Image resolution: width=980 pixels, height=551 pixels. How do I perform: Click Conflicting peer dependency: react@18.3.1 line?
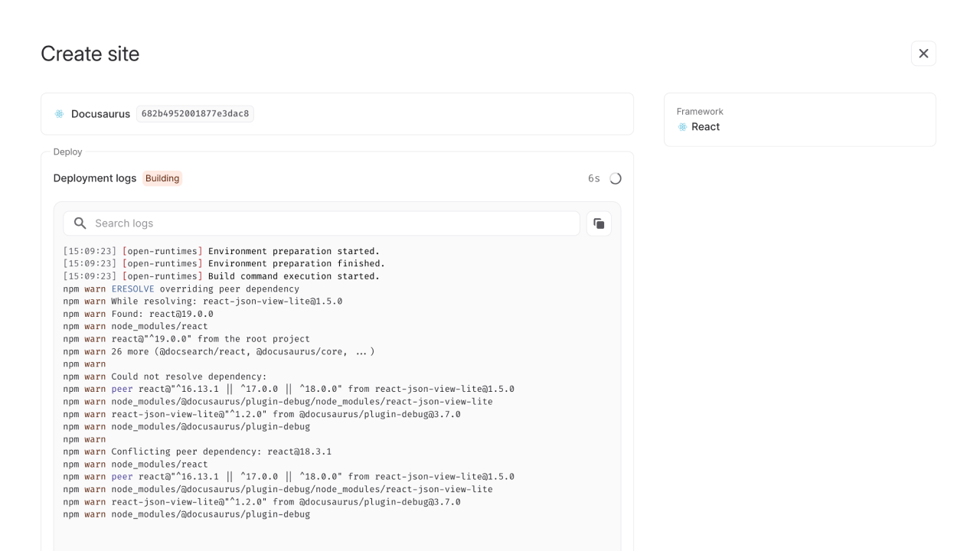198,452
